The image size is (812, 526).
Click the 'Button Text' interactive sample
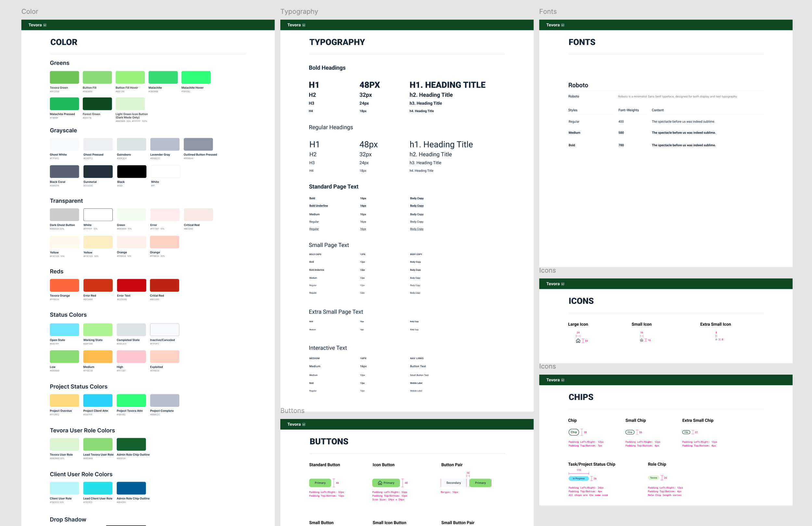tap(418, 366)
